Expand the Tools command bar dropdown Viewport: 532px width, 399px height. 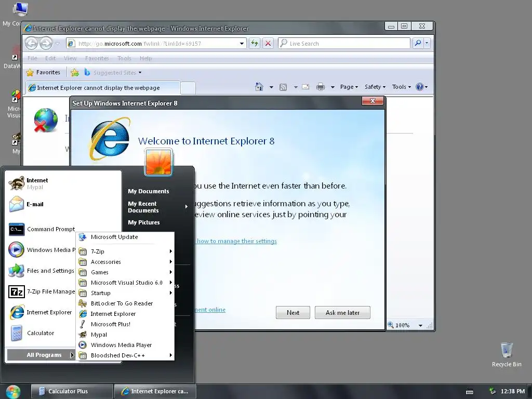(x=402, y=87)
